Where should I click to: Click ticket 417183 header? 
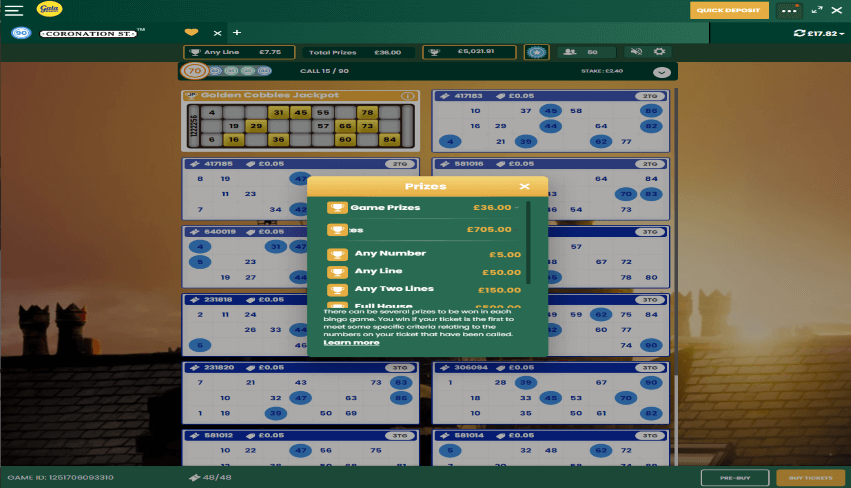pos(550,96)
